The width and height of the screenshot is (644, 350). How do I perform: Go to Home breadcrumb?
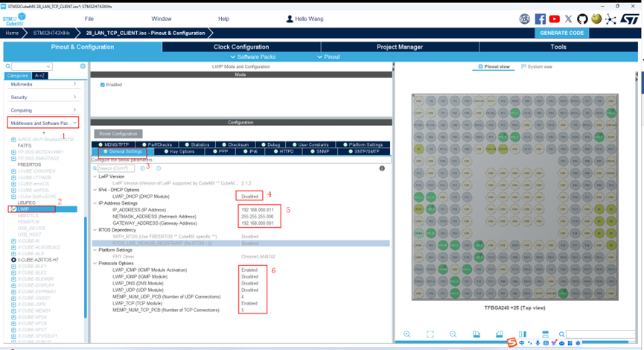pos(12,33)
